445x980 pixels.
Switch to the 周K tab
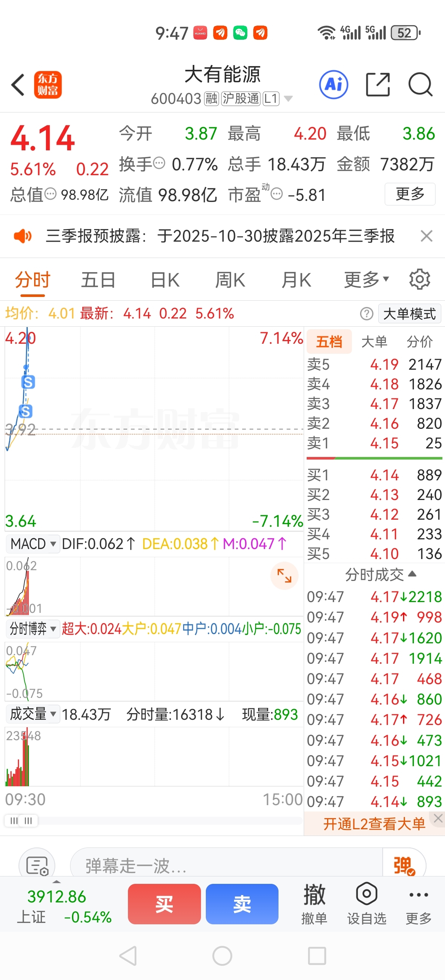tap(230, 280)
